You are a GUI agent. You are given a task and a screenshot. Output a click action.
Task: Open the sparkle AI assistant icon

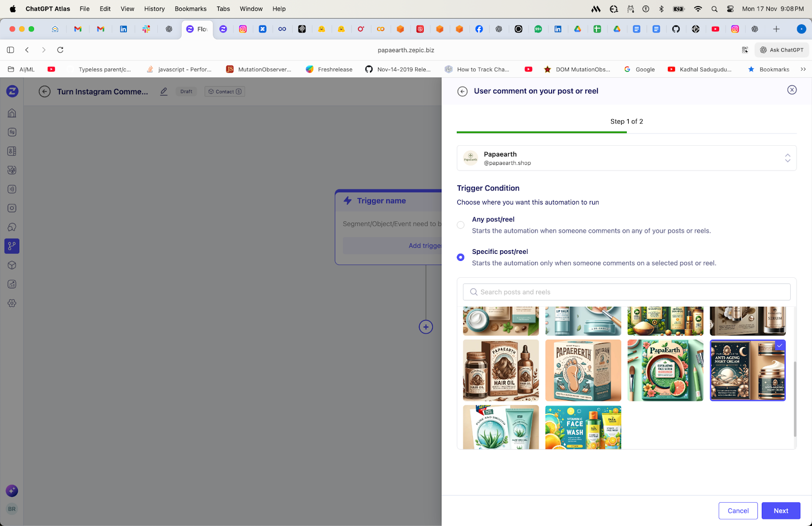pos(12,490)
